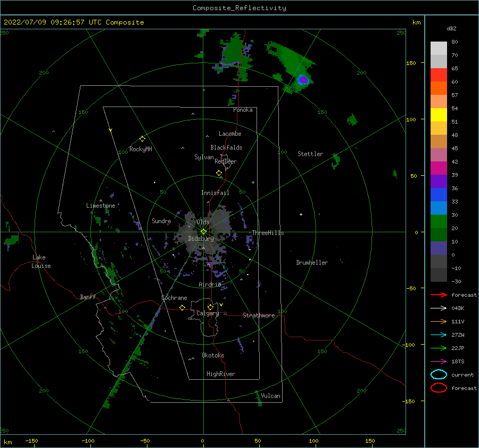Viewport: 479px width, 448px height.
Task: Click the 80 value in dBZ legend
Action: coord(455,42)
